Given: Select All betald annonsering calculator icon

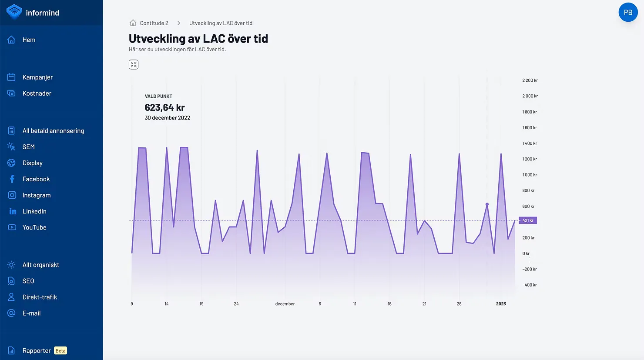Looking at the screenshot, I should tap(12, 131).
